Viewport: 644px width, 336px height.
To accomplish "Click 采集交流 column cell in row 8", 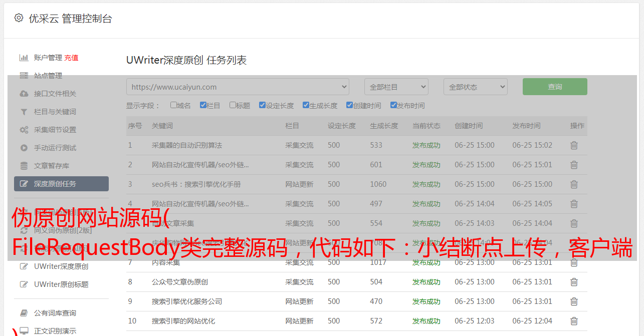I will pos(300,282).
